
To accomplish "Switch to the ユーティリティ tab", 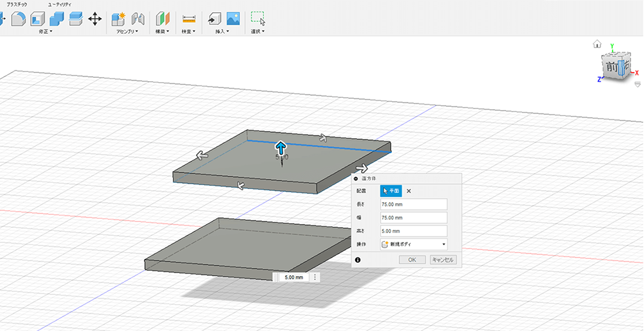I will tap(60, 4).
